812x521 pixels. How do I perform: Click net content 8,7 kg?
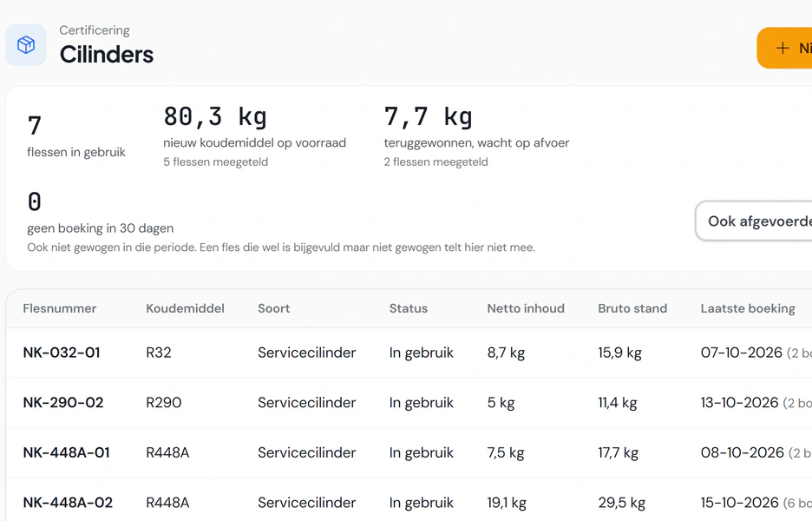click(x=506, y=353)
